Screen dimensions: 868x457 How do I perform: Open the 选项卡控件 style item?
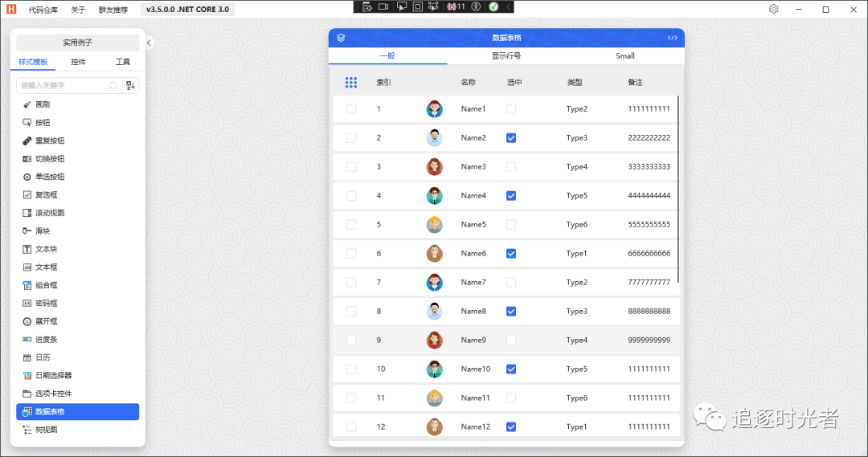tap(77, 394)
